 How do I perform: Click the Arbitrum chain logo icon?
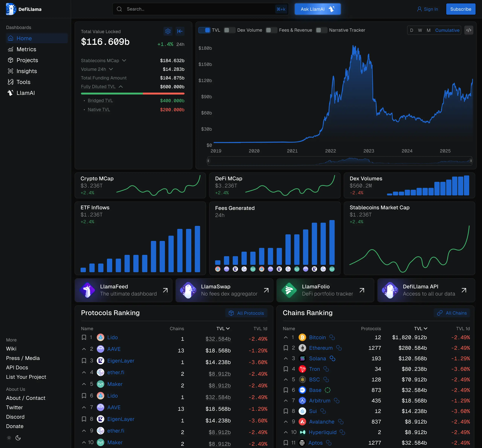[302, 401]
